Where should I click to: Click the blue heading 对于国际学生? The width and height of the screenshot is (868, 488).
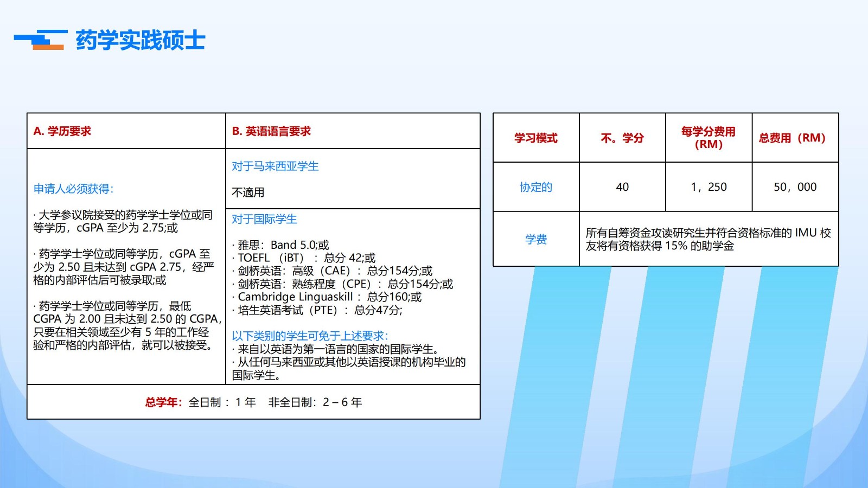click(264, 219)
